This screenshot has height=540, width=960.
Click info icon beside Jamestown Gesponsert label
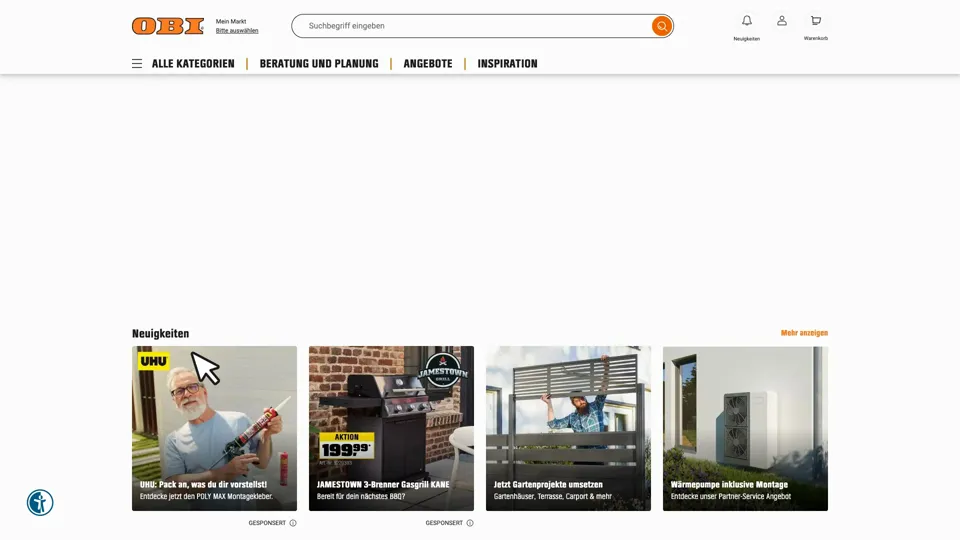click(470, 523)
